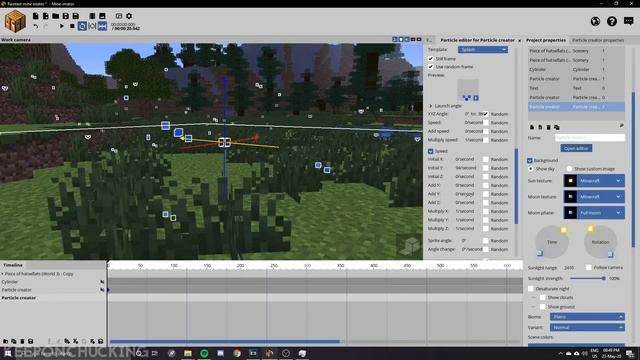The image size is (640, 360).
Task: Click the import asset icon
Action: 45,16
